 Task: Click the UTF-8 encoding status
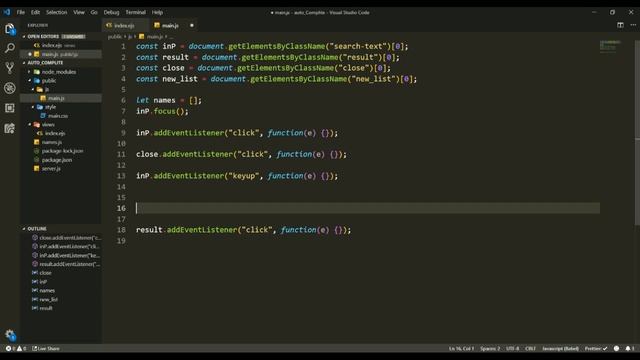click(513, 349)
